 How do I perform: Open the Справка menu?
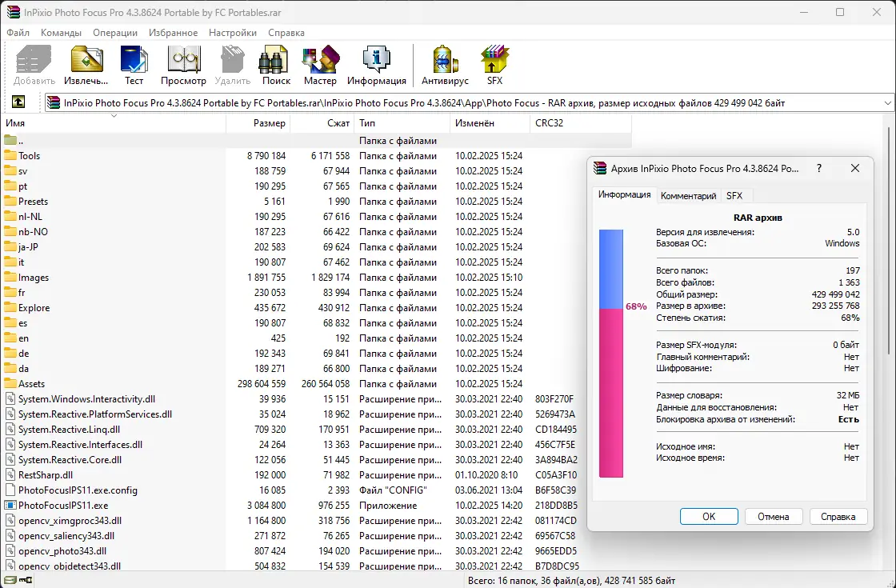(x=286, y=33)
